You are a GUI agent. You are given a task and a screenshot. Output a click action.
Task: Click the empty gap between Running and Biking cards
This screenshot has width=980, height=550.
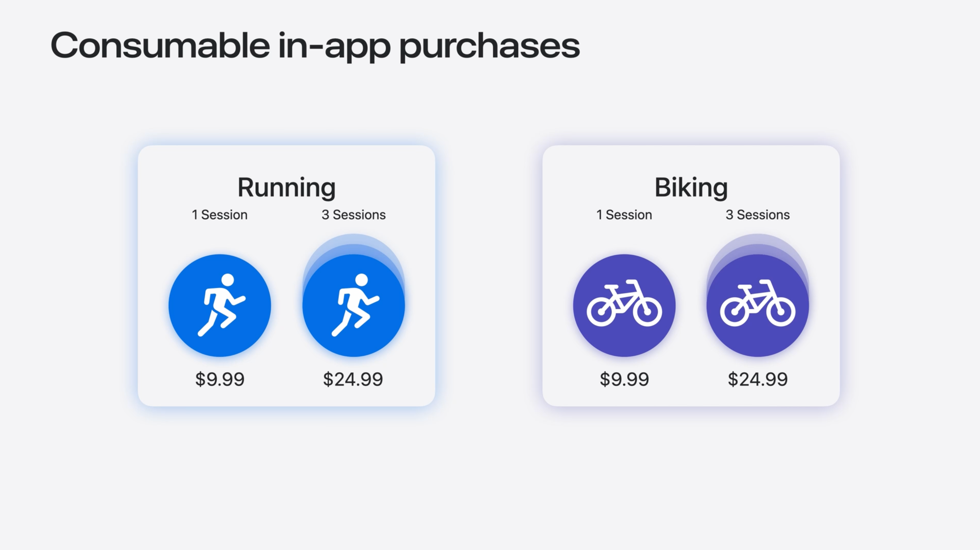point(489,276)
